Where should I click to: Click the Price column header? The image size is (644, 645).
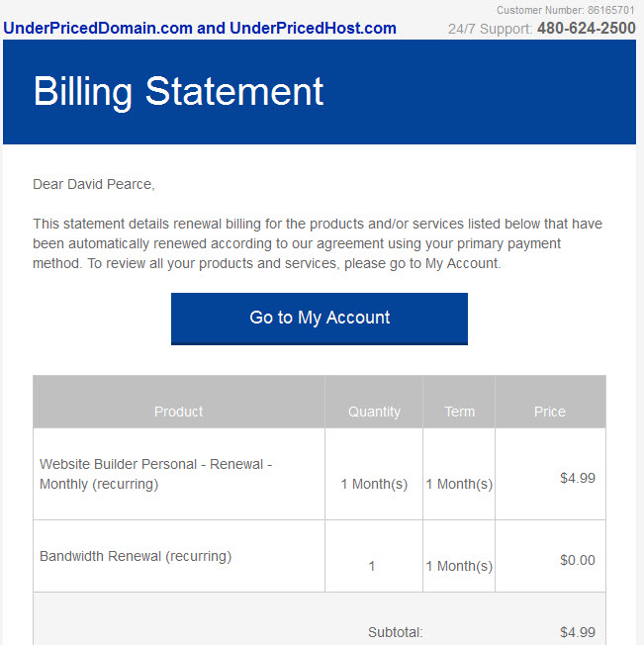[550, 412]
